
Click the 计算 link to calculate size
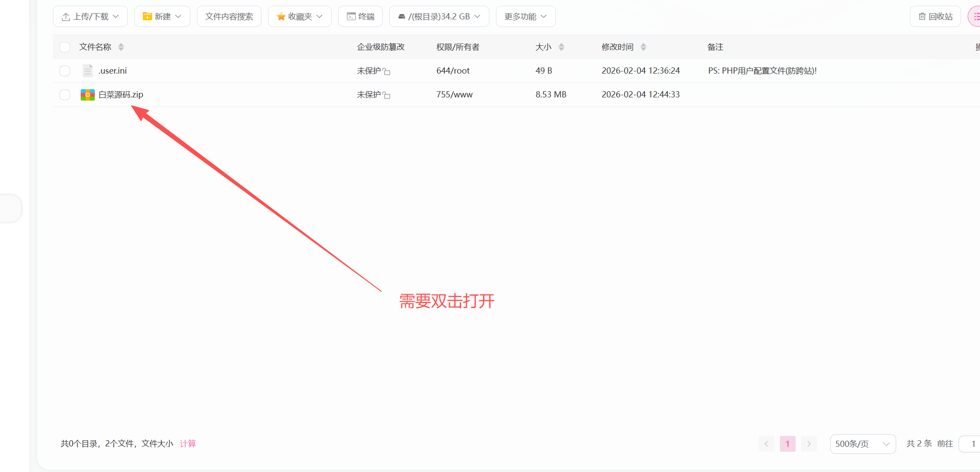click(x=188, y=444)
